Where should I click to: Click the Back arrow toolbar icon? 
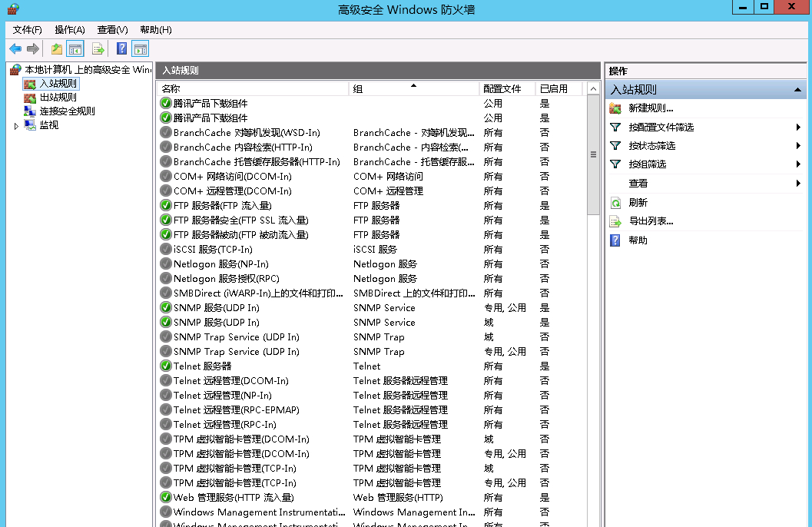point(15,49)
